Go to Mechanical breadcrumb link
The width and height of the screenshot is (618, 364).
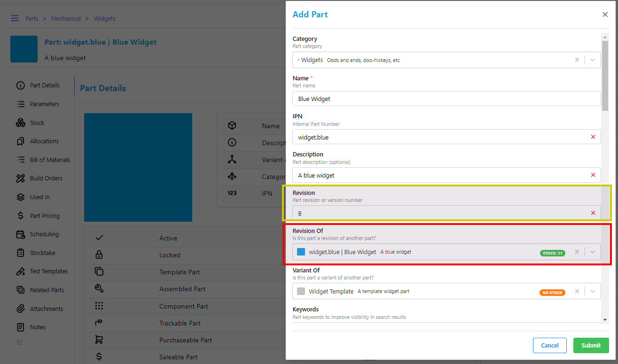point(66,18)
